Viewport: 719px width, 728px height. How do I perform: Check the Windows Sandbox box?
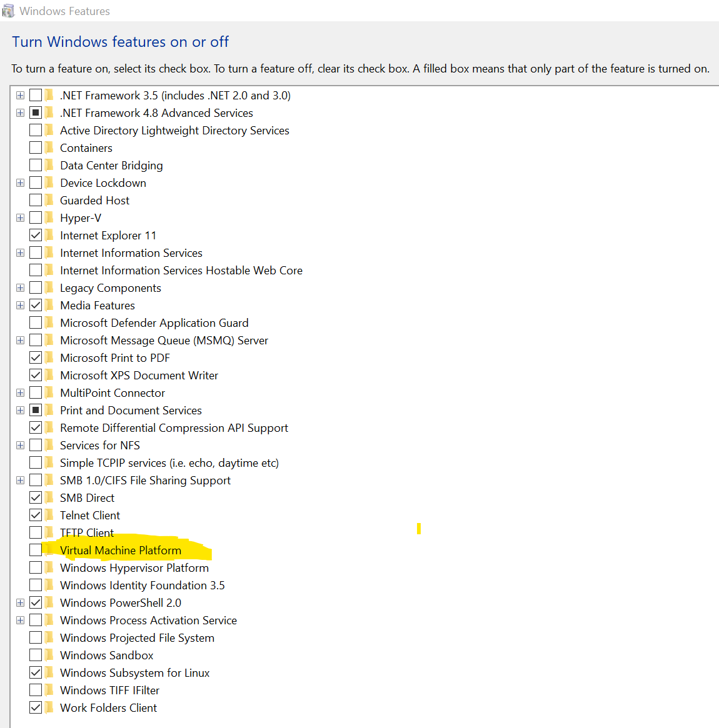tap(36, 655)
